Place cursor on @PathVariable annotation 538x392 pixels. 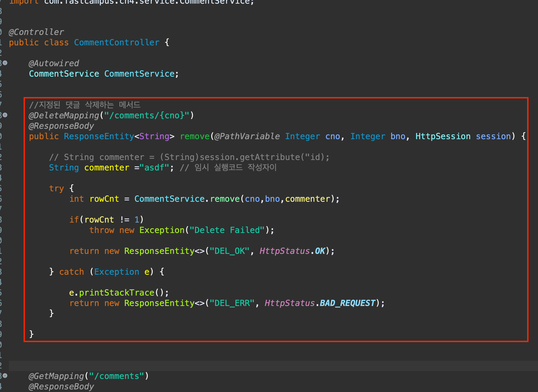[247, 136]
